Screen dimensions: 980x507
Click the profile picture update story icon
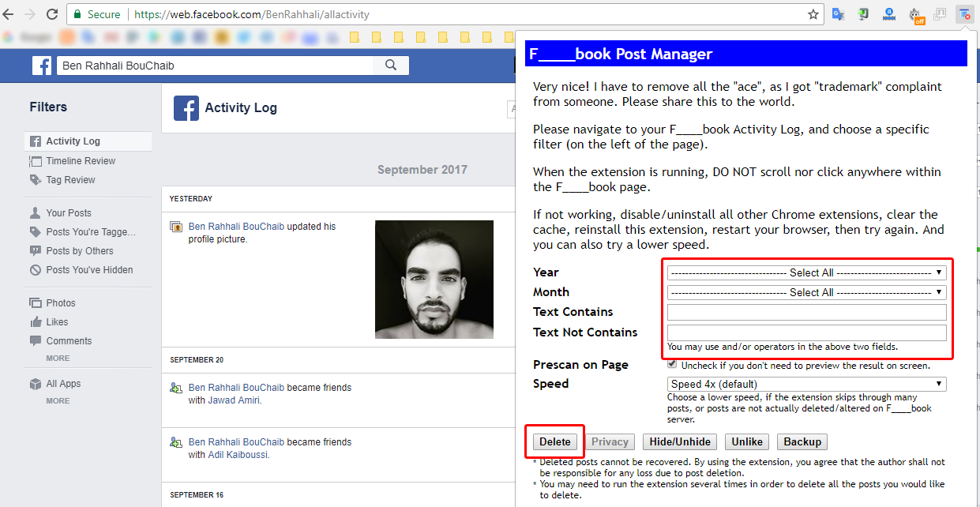tap(177, 227)
